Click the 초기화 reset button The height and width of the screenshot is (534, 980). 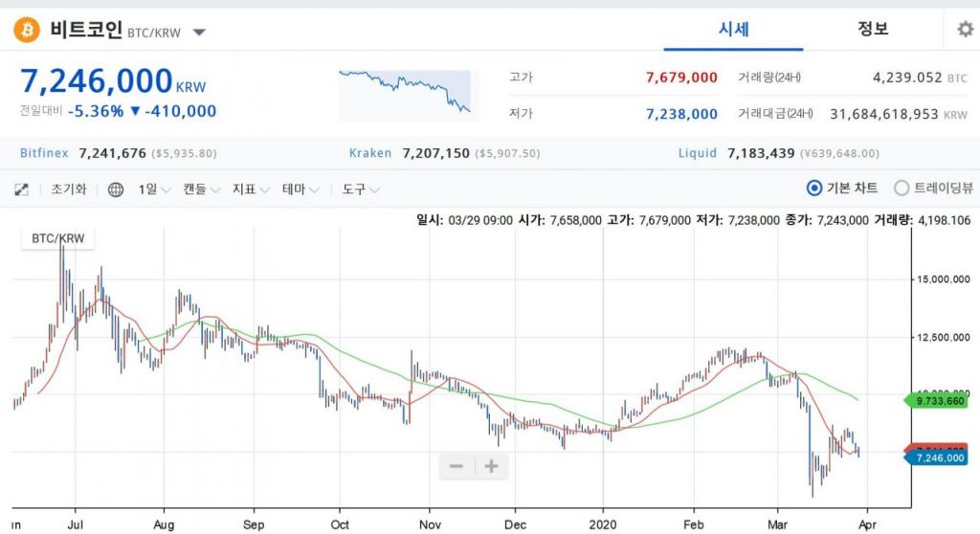(68, 189)
